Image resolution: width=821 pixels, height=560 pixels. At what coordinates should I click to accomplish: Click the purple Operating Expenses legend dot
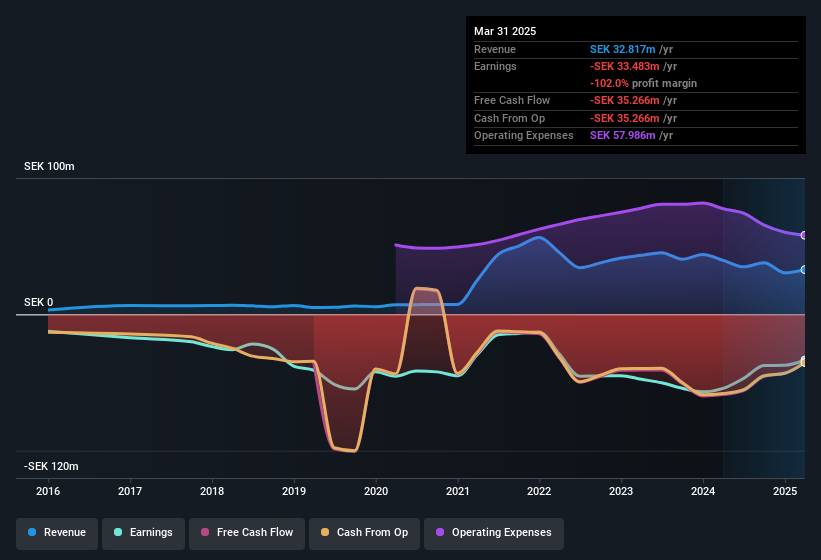(440, 532)
